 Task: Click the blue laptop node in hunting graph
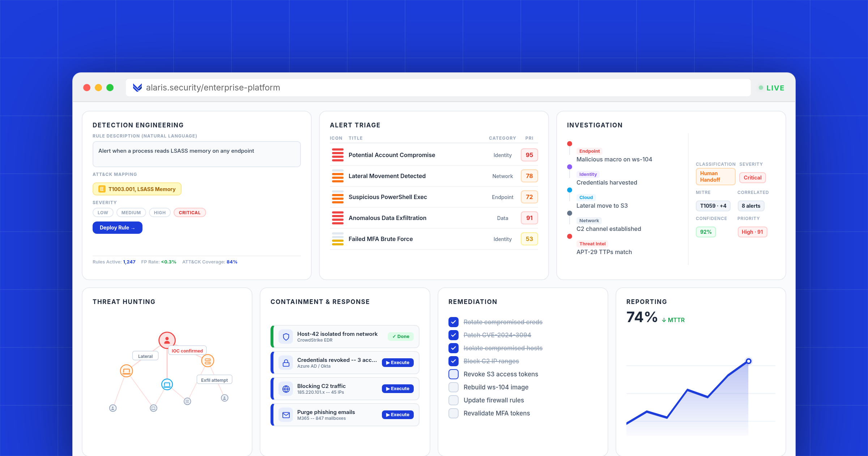[167, 384]
